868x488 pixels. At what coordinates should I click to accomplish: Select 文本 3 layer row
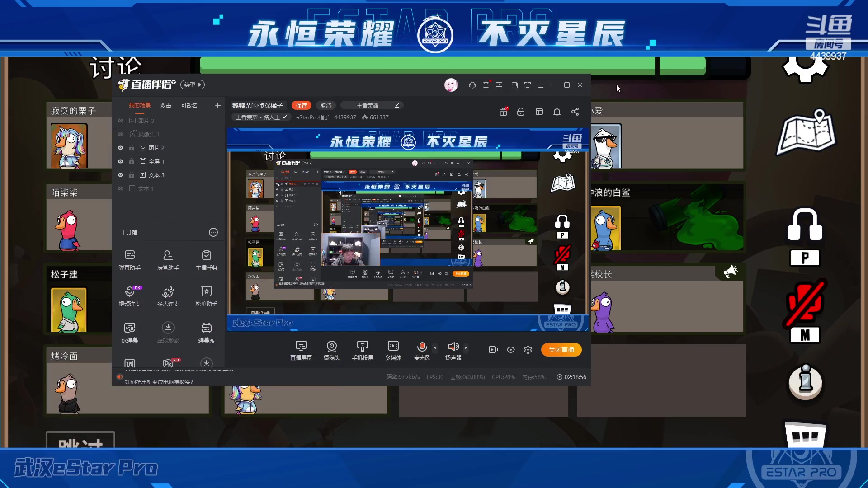(x=168, y=175)
